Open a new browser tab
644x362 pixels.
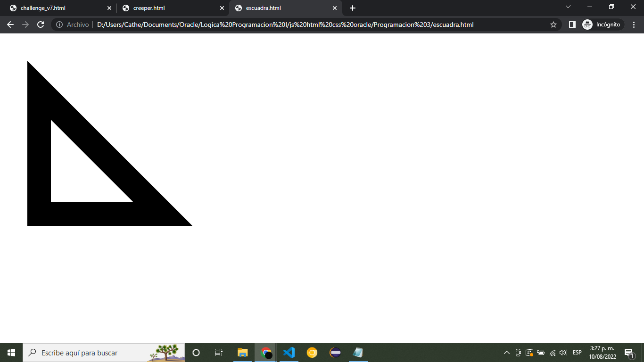[353, 8]
